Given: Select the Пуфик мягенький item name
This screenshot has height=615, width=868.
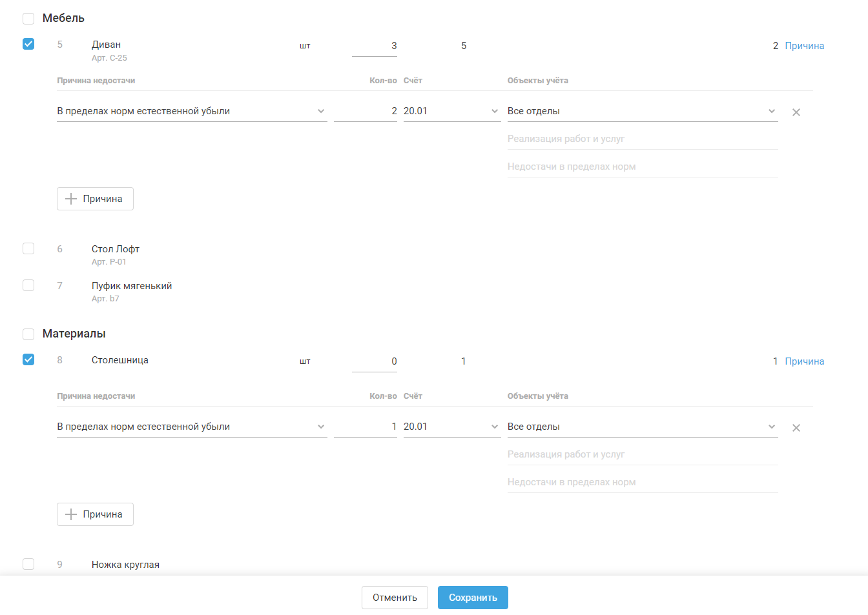Looking at the screenshot, I should click(x=132, y=286).
